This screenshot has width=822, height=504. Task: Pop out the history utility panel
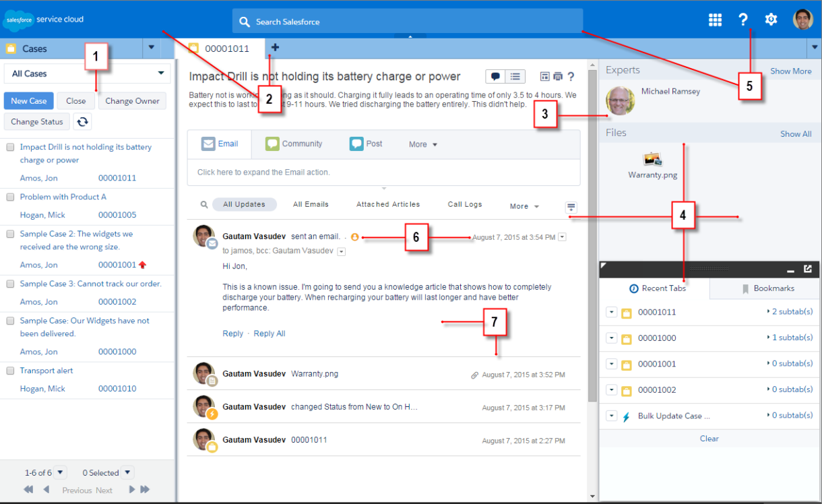pos(807,270)
